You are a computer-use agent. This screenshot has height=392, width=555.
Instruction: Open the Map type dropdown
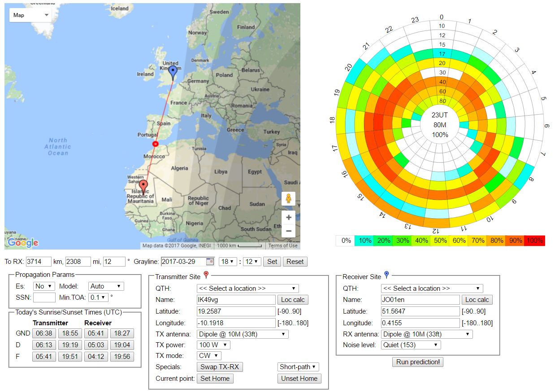[30, 15]
